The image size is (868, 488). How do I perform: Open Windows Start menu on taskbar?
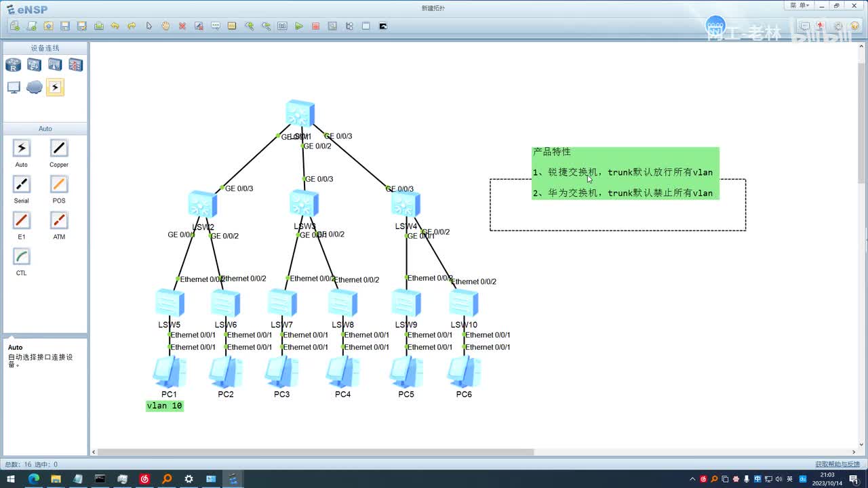pos(11,479)
